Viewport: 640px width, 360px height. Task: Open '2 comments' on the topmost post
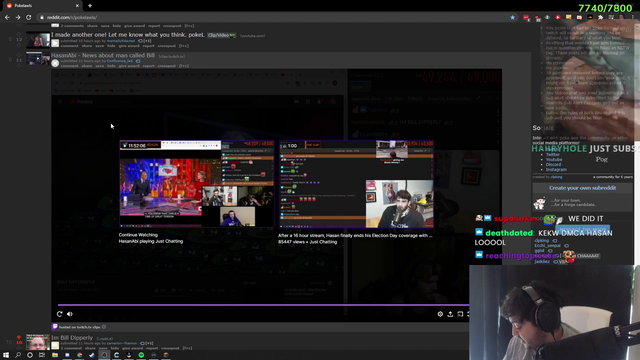coord(72,26)
